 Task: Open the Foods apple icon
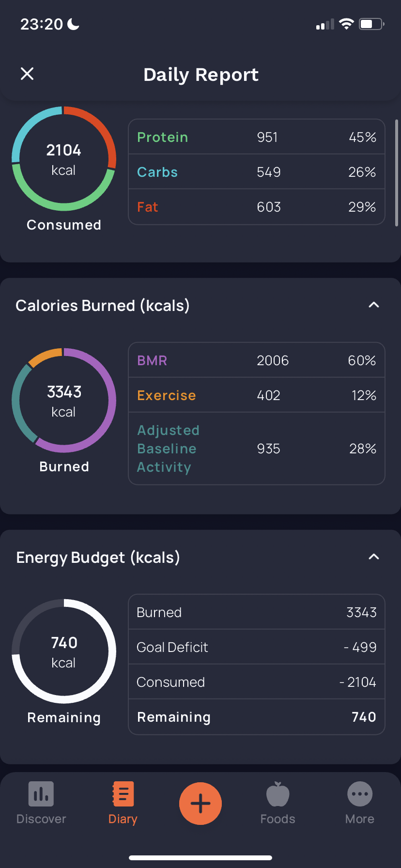(x=278, y=794)
